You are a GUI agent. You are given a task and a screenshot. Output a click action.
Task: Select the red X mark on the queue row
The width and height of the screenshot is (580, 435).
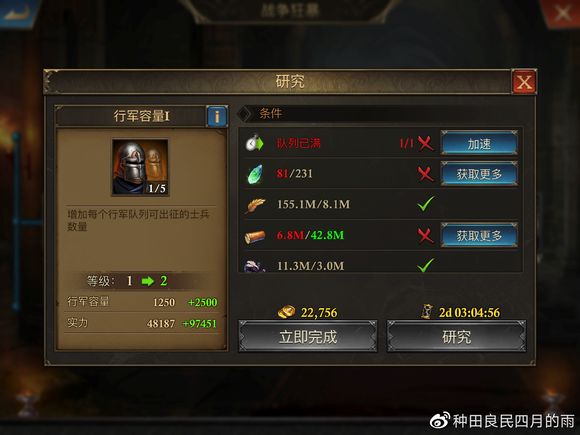[426, 143]
